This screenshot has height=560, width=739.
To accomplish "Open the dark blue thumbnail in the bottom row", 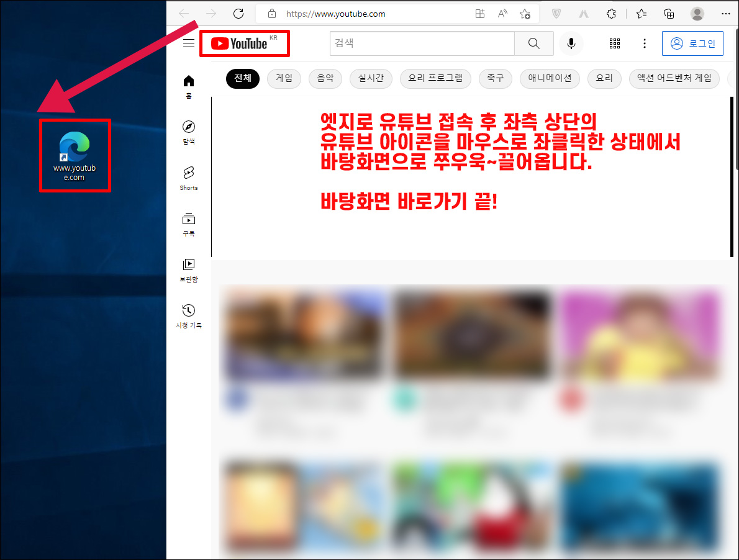I will point(641,506).
